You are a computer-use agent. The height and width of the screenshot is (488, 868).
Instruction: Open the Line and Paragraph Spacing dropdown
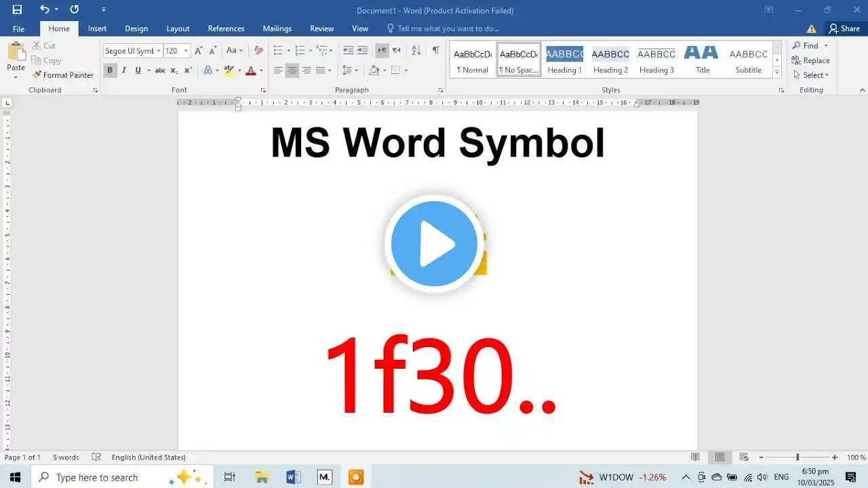click(350, 70)
